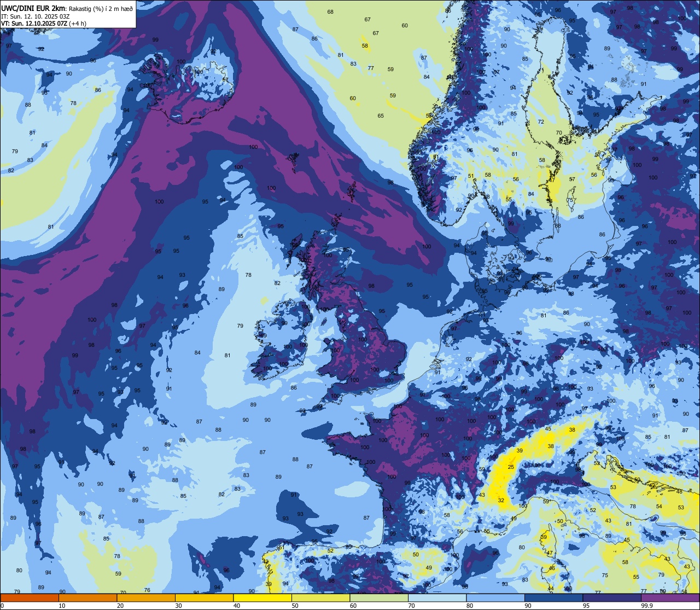Select the bright yellow 40–50 legend swatch
Viewport: 700px width, 610px height.
262,598
